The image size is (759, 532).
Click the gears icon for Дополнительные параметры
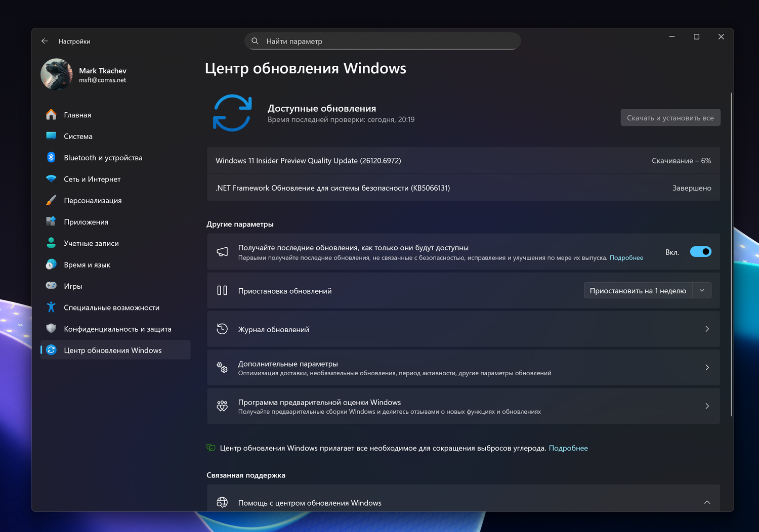pos(222,367)
